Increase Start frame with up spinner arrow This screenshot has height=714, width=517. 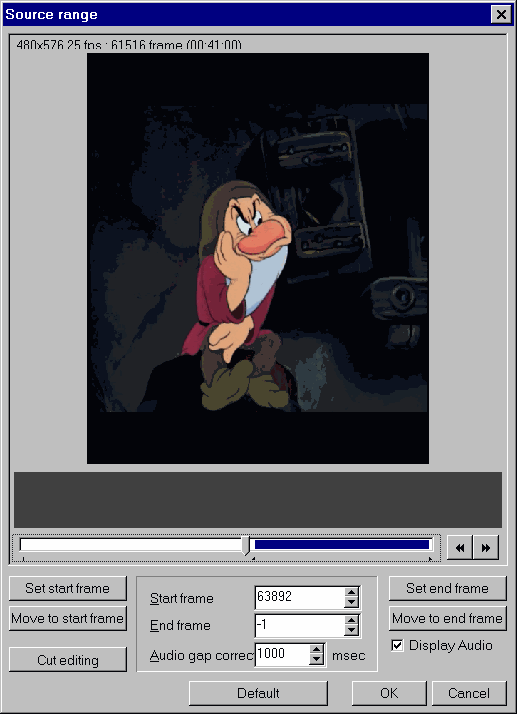[x=351, y=592]
